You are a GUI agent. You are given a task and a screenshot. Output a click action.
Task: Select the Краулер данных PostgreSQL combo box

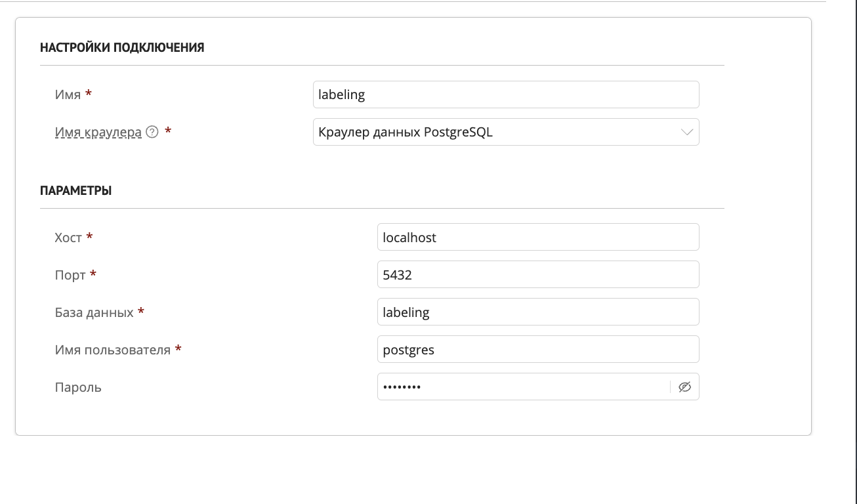point(499,132)
